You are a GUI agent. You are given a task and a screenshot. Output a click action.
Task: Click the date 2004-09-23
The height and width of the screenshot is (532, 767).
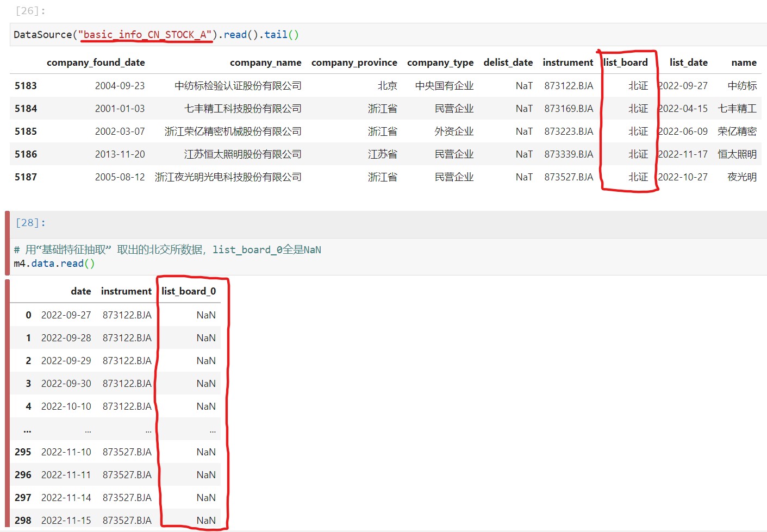tap(120, 86)
